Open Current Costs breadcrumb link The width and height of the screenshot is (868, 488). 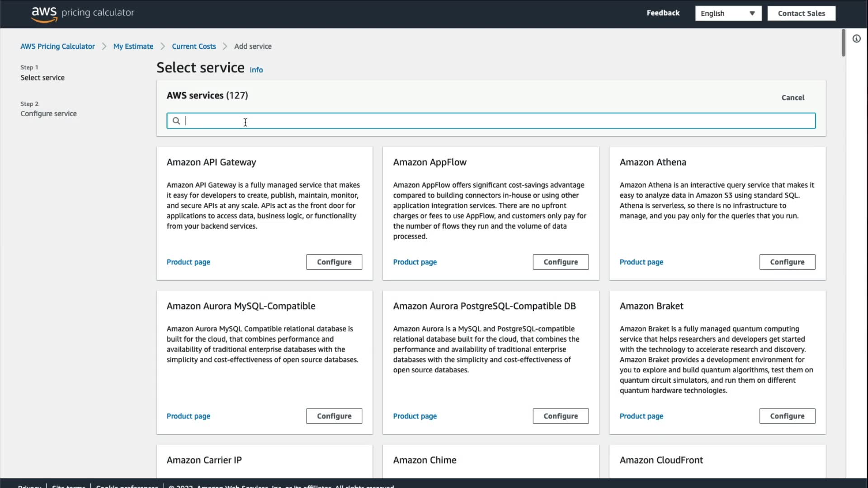pos(193,46)
